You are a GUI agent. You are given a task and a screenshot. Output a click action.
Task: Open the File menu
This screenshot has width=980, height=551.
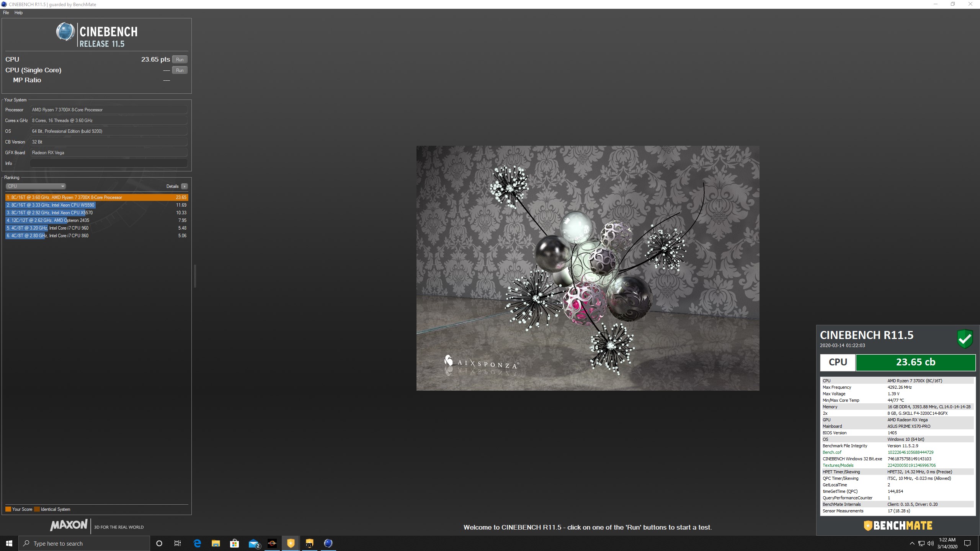tap(6, 13)
